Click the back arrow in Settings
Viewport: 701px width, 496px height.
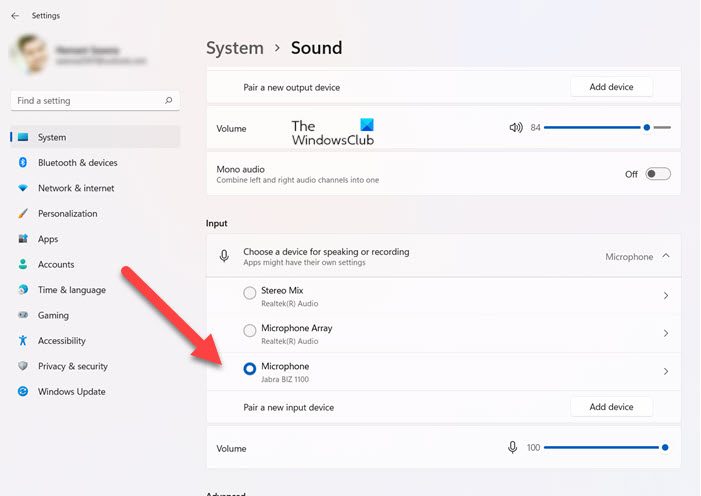tap(15, 16)
